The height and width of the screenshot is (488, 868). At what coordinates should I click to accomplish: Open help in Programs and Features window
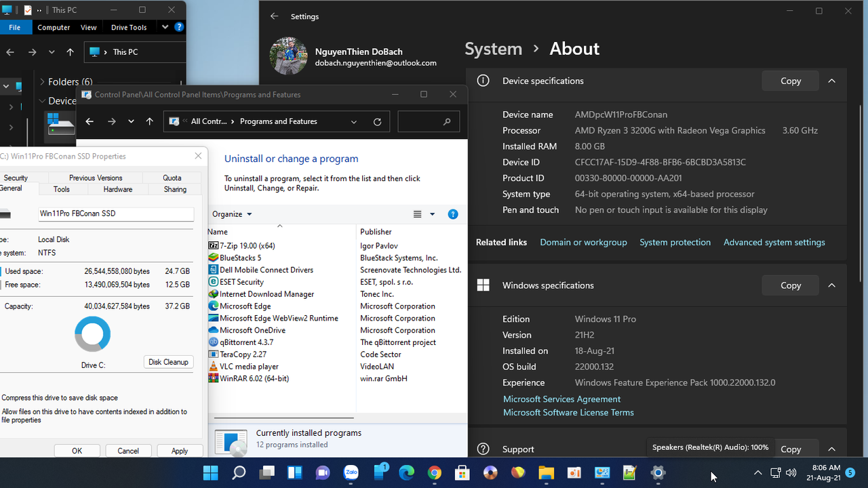453,214
